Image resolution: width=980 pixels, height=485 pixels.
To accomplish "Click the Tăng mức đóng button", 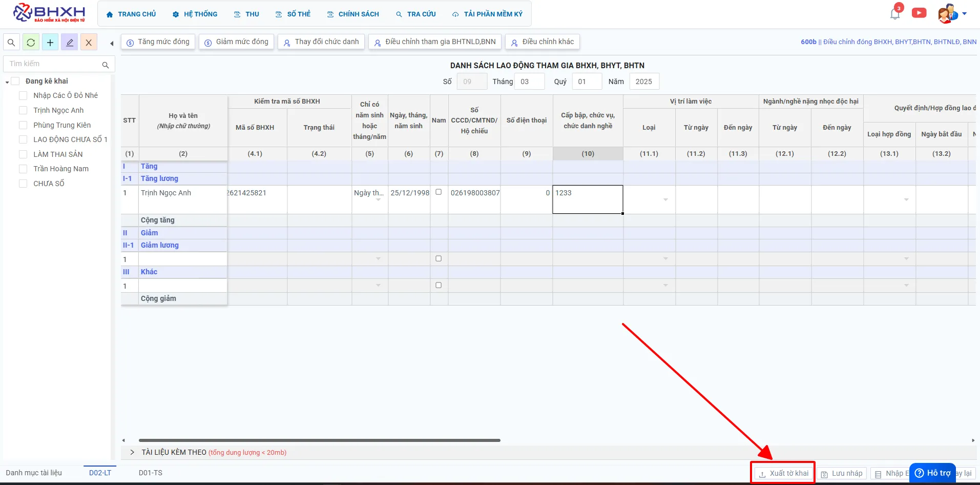I will pos(158,42).
